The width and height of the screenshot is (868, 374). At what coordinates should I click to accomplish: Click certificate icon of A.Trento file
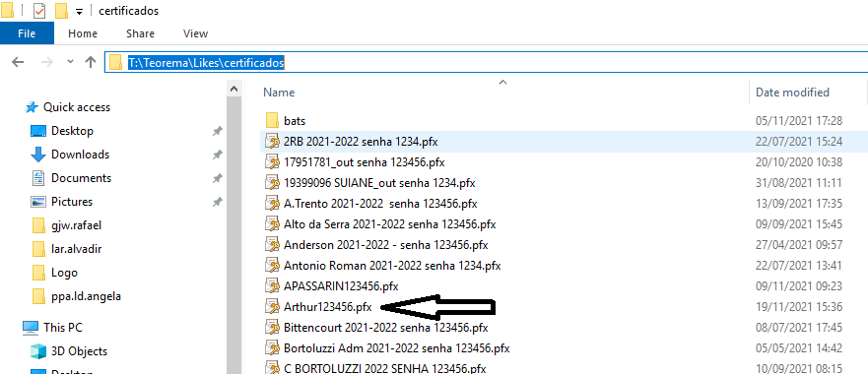click(272, 204)
